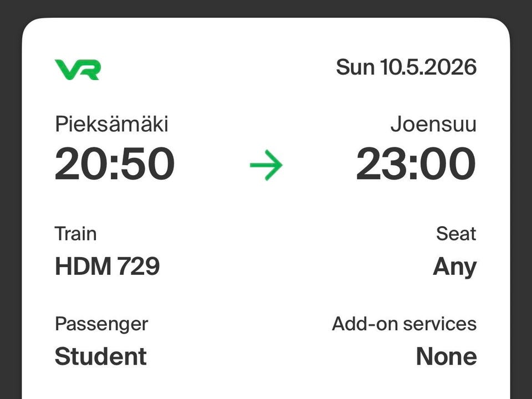
Task: Tap the passenger type Student
Action: (x=100, y=356)
